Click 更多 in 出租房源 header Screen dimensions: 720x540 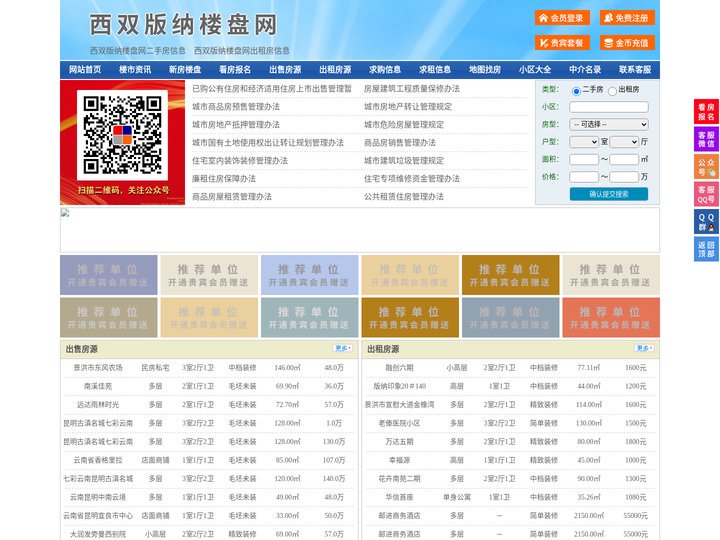(644, 349)
